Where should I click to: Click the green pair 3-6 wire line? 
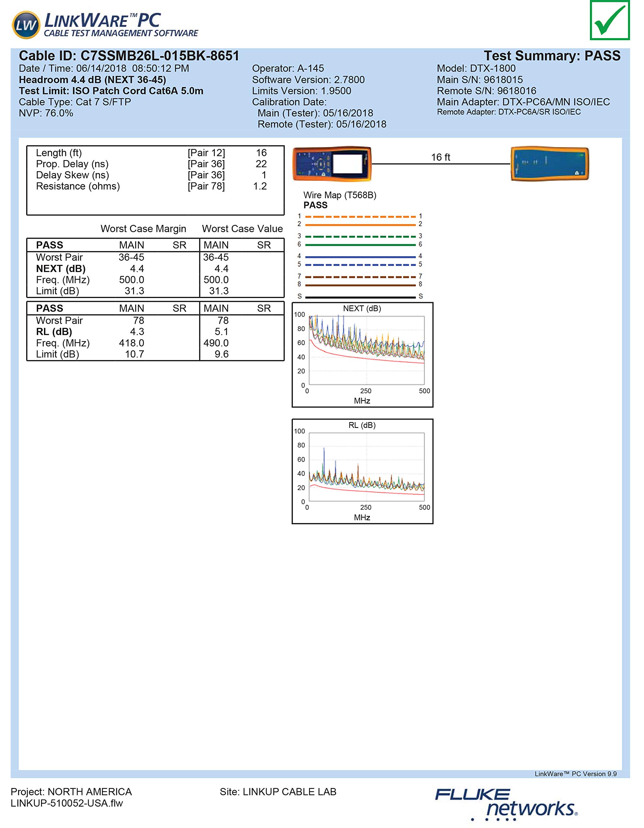coord(360,245)
